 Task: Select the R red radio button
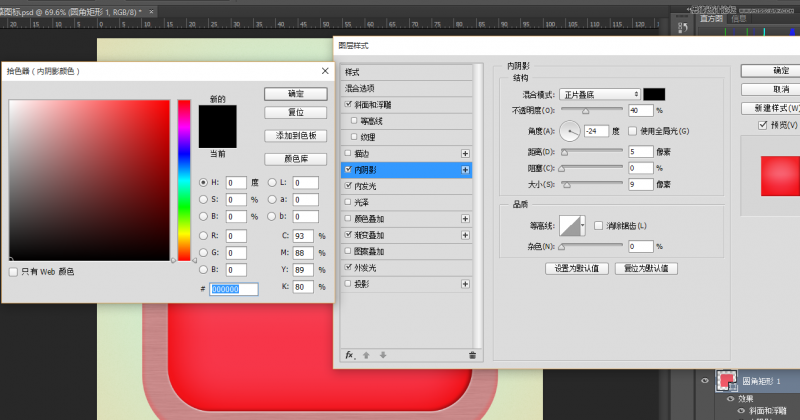(x=204, y=236)
